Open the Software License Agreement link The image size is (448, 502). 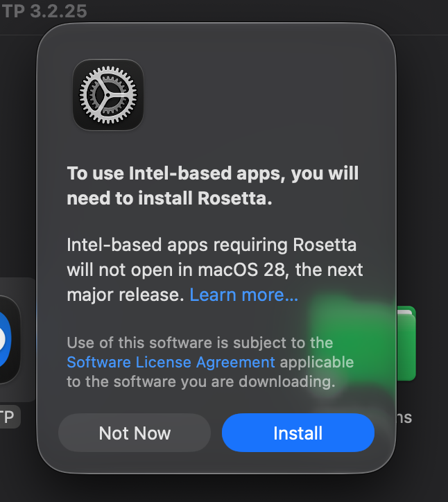point(171,363)
